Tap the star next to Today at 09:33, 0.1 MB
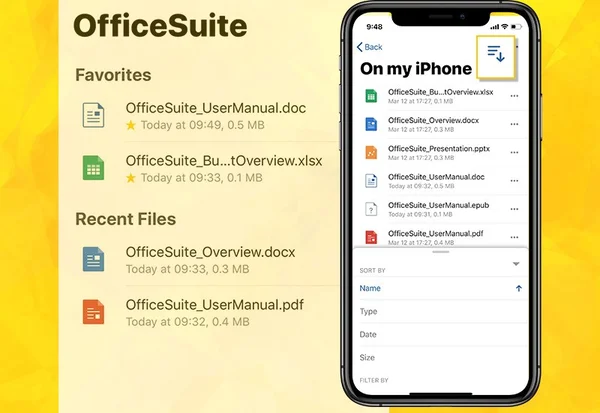 pos(131,178)
